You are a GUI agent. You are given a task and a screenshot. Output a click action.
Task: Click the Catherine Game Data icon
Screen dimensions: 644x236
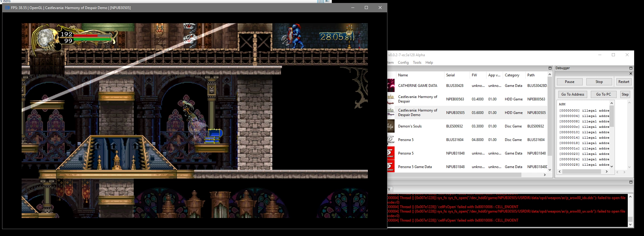391,86
